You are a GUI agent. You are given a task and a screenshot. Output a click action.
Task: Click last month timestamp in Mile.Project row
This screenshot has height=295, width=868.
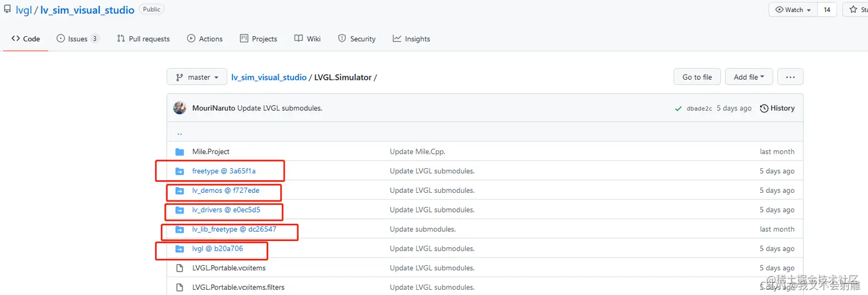coord(777,152)
